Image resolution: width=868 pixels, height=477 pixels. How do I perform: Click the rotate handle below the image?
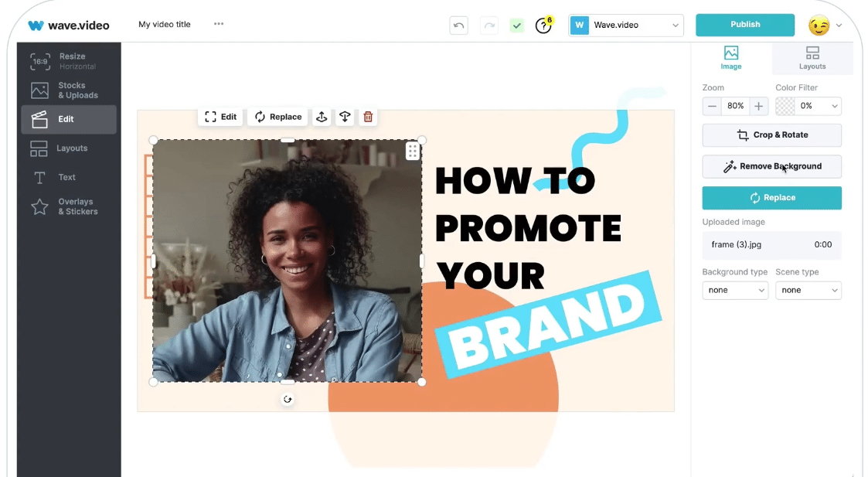(288, 400)
